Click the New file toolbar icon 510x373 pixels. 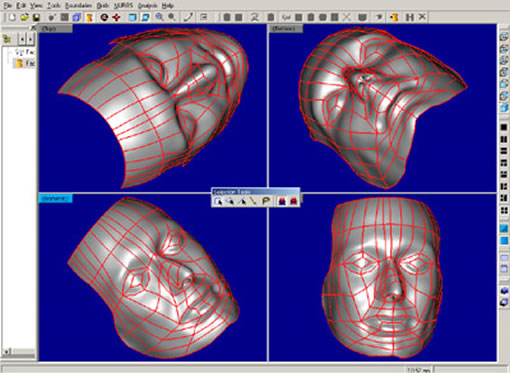(12, 17)
